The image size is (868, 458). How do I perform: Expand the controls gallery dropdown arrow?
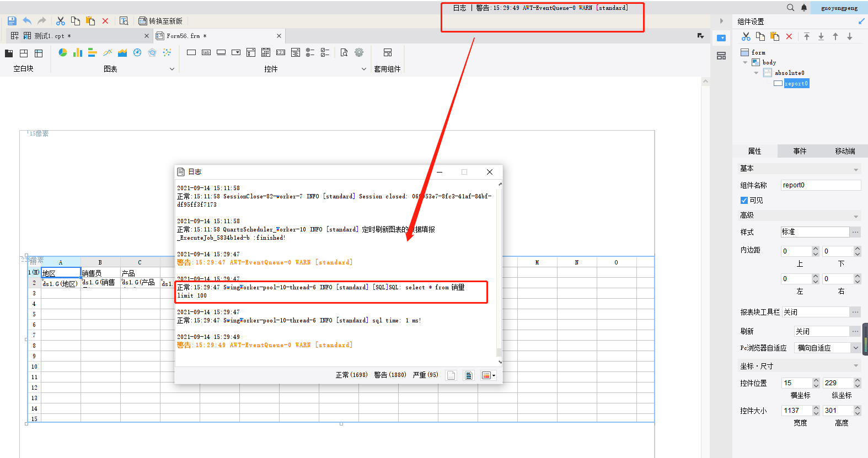click(363, 69)
